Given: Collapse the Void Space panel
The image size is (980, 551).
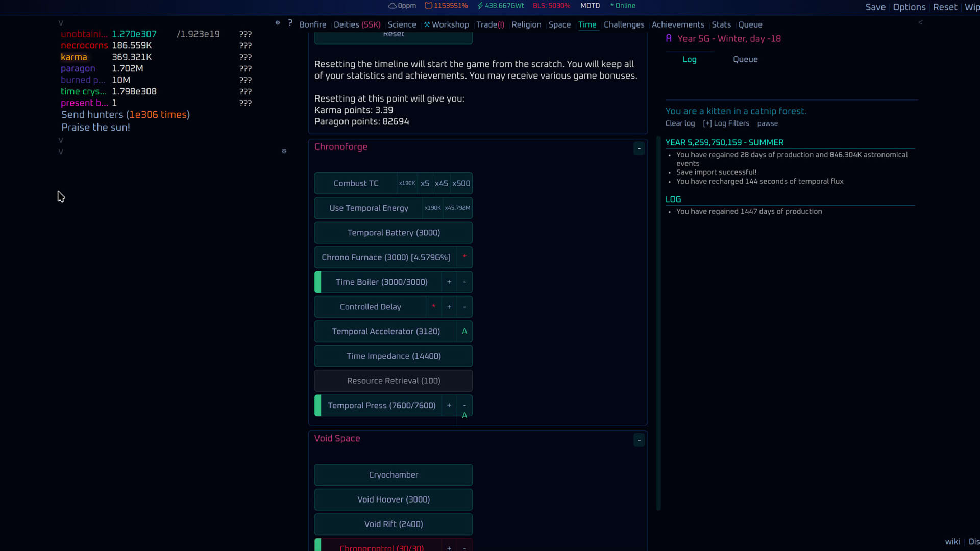Looking at the screenshot, I should [x=639, y=440].
